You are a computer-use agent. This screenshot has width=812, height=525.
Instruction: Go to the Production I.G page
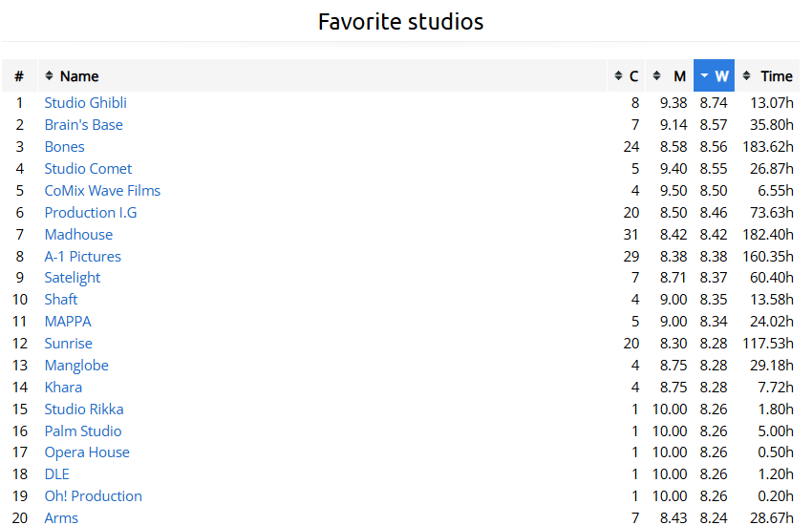click(91, 213)
